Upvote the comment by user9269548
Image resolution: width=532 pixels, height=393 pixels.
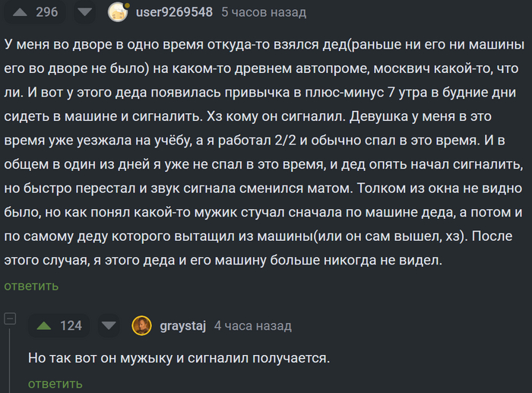21,12
